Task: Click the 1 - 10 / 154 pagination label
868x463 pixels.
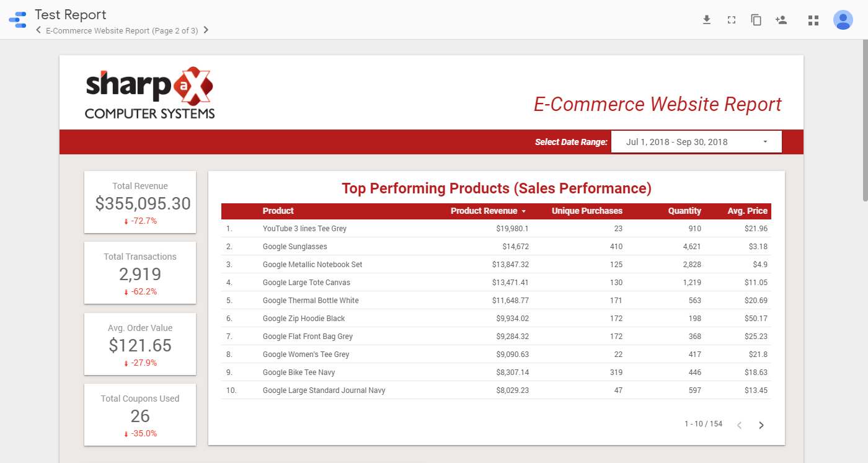Action: coord(704,424)
